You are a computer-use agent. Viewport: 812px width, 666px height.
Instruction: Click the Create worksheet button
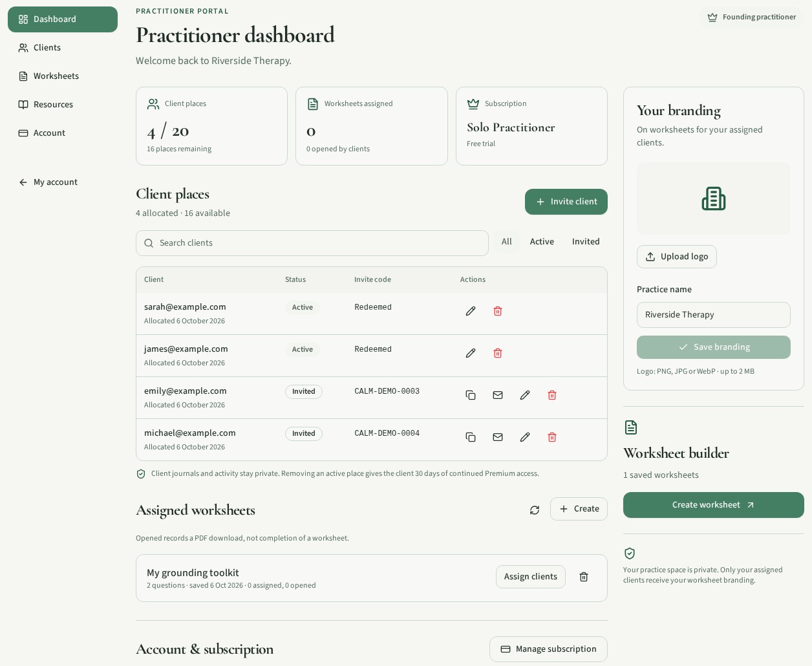[714, 505]
